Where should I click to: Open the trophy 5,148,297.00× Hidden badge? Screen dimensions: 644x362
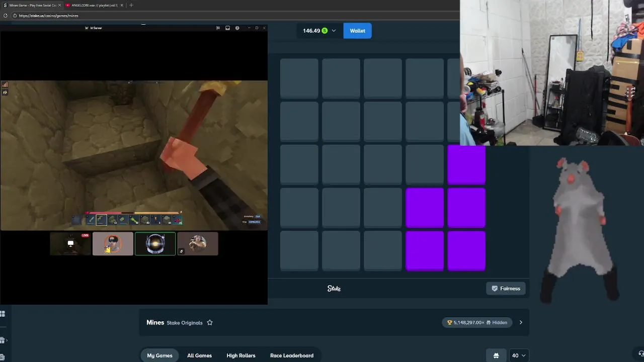(477, 323)
